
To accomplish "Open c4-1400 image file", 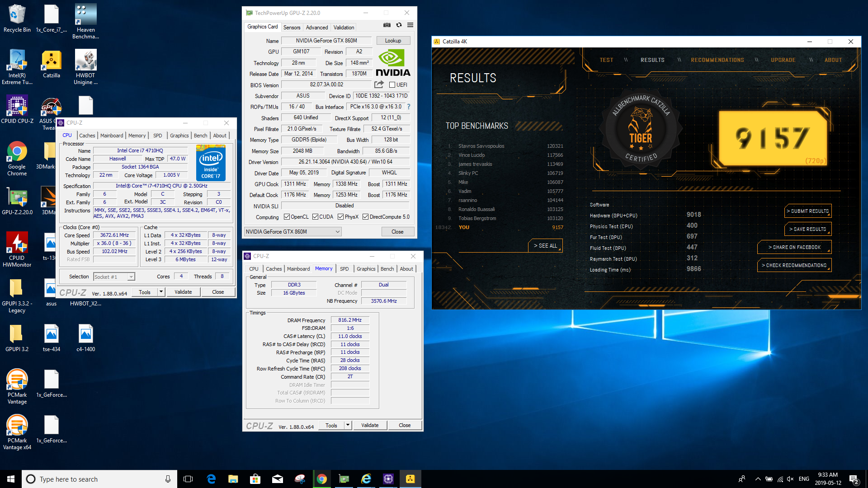I will 85,338.
